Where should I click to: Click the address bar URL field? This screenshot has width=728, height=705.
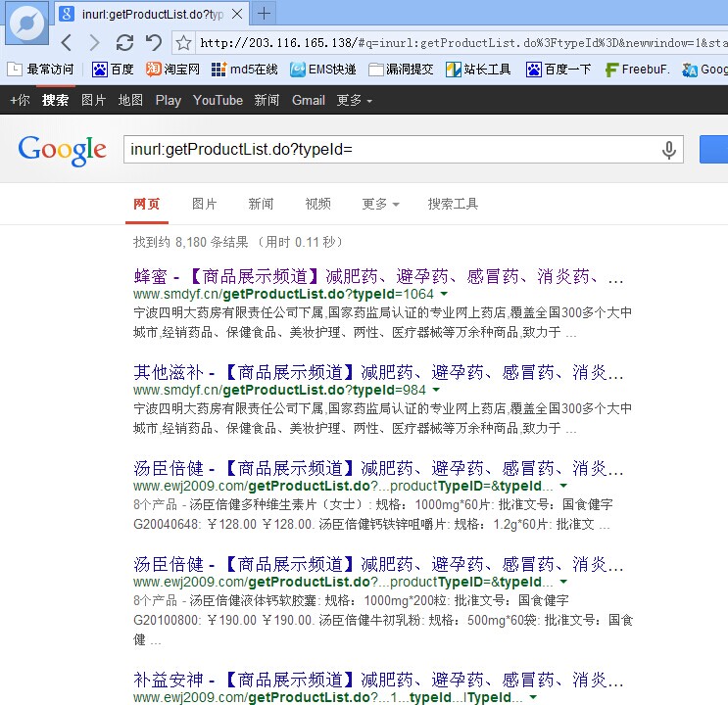461,43
